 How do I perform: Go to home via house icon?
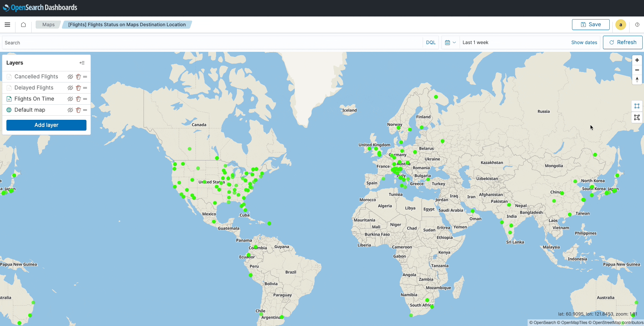(23, 25)
